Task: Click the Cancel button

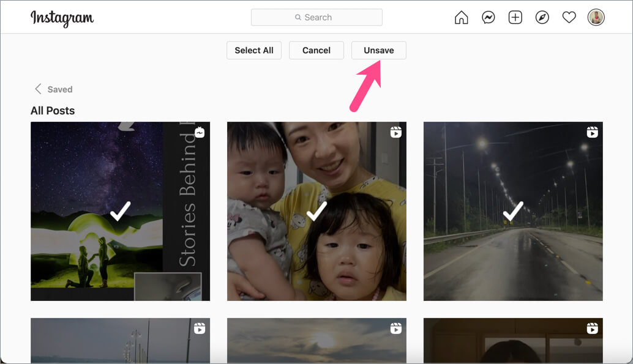Action: point(316,50)
